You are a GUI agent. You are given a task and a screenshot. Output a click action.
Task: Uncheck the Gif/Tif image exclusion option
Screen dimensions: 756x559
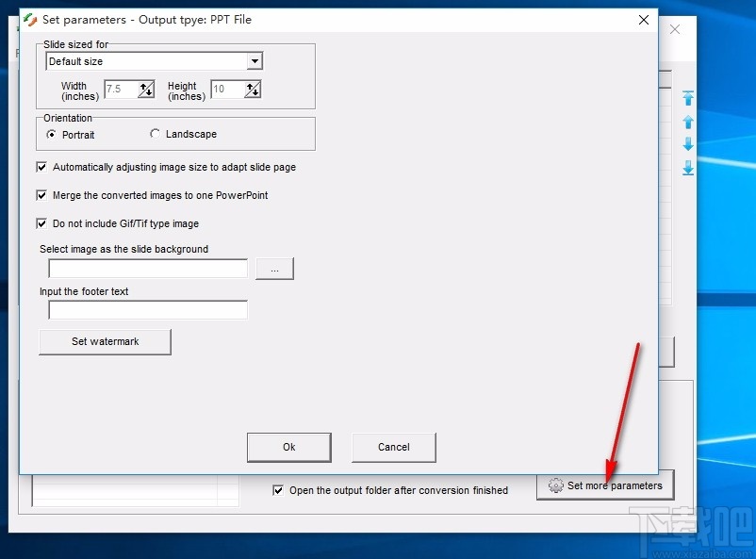tap(41, 223)
